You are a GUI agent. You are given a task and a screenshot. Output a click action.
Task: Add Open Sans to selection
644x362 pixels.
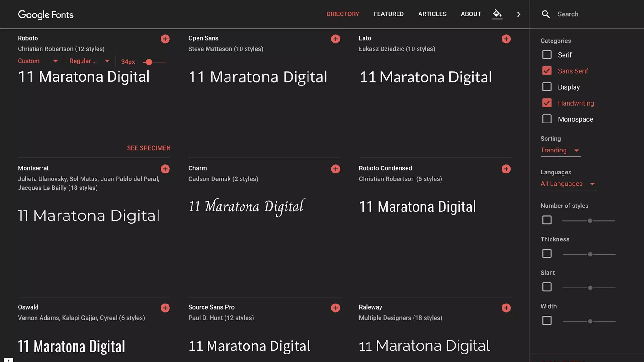coord(336,39)
